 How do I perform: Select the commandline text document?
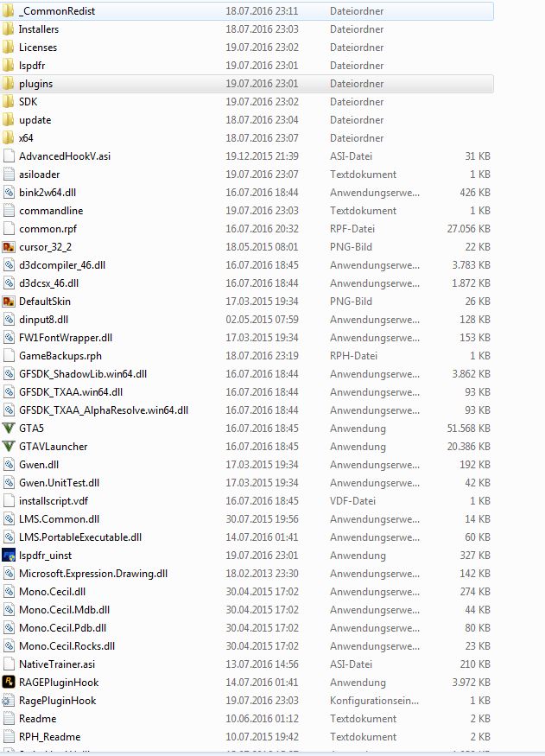[x=247, y=211]
